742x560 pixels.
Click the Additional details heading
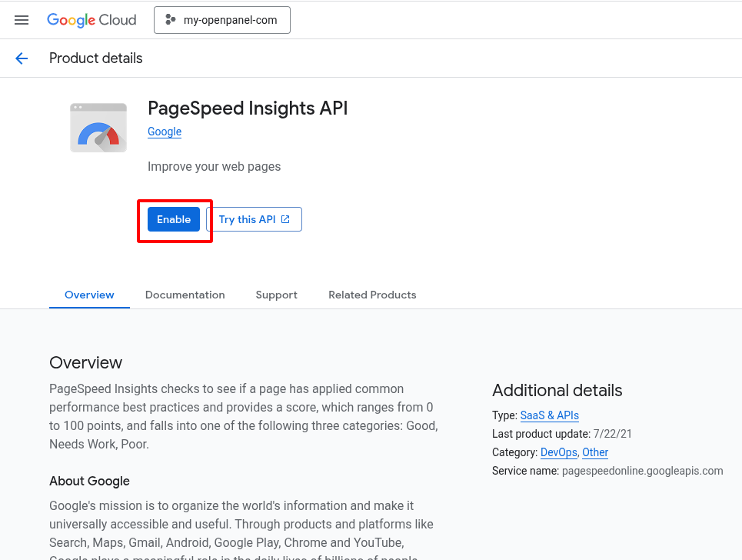(557, 391)
